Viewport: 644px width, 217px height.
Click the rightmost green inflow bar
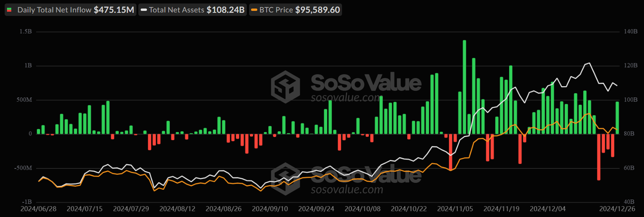pyautogui.click(x=617, y=118)
